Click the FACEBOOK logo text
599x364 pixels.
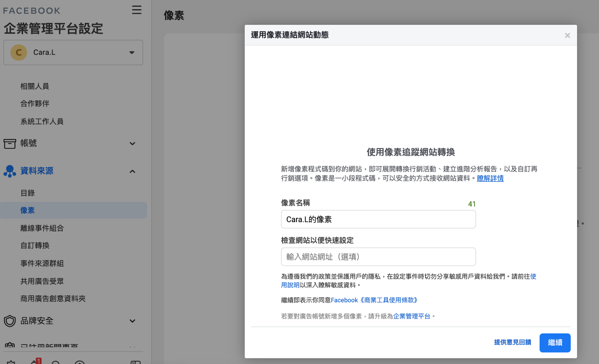[32, 11]
